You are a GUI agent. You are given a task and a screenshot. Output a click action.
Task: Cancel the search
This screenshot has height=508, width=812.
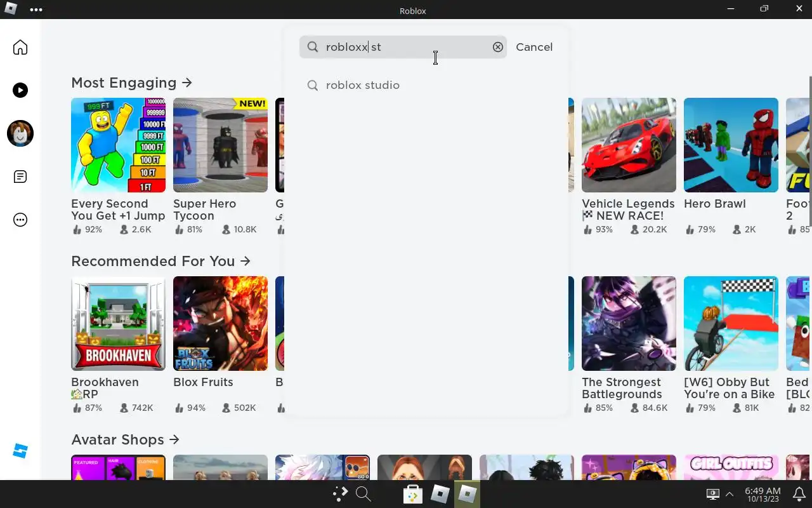pyautogui.click(x=534, y=47)
